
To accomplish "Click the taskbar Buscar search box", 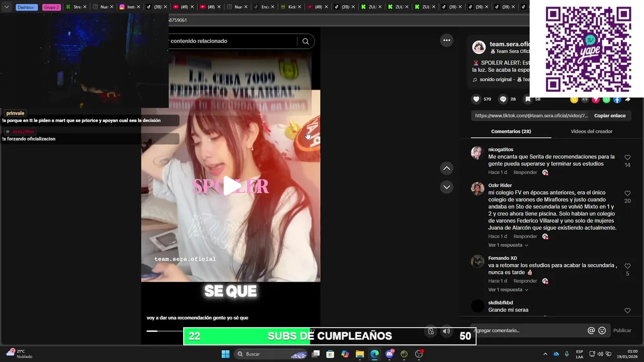I will coord(272,354).
